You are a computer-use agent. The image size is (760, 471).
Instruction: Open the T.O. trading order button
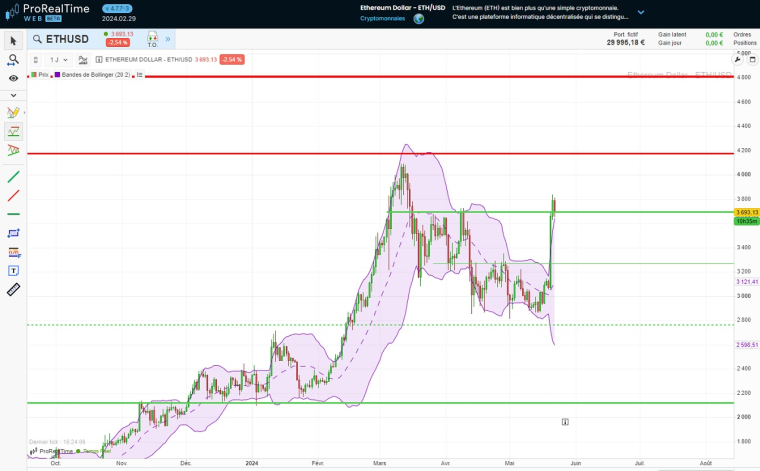point(152,39)
